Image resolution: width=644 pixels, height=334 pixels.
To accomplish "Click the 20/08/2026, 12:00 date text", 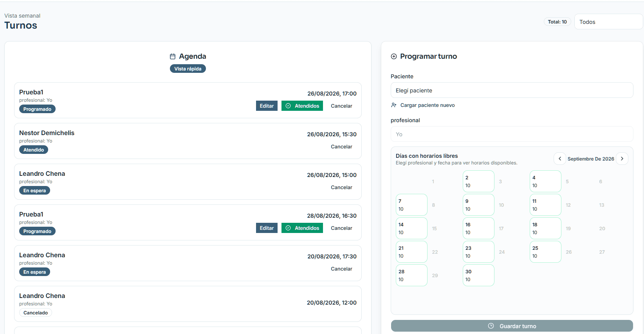I will coord(332,303).
